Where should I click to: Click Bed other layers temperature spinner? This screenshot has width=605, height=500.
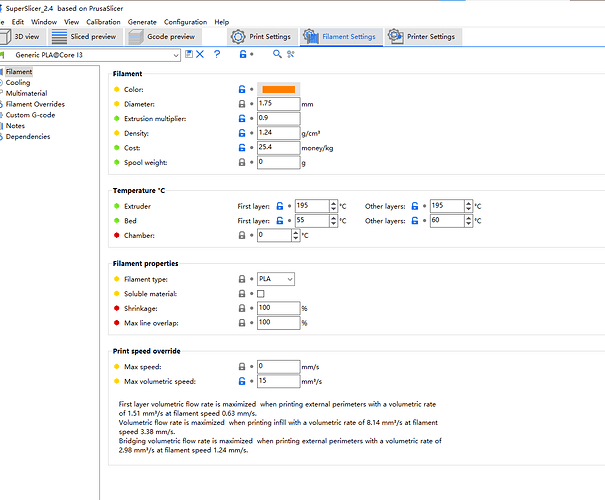coord(466,220)
